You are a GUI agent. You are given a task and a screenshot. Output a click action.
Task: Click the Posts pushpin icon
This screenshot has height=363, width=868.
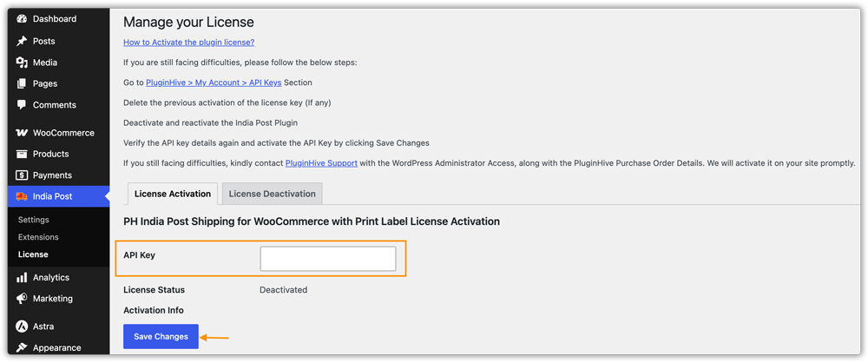[22, 41]
